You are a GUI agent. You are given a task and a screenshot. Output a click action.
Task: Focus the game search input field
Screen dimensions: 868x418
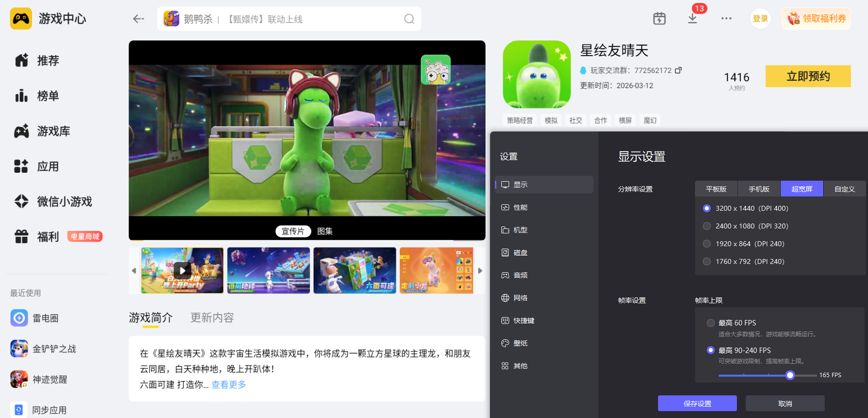pyautogui.click(x=289, y=19)
